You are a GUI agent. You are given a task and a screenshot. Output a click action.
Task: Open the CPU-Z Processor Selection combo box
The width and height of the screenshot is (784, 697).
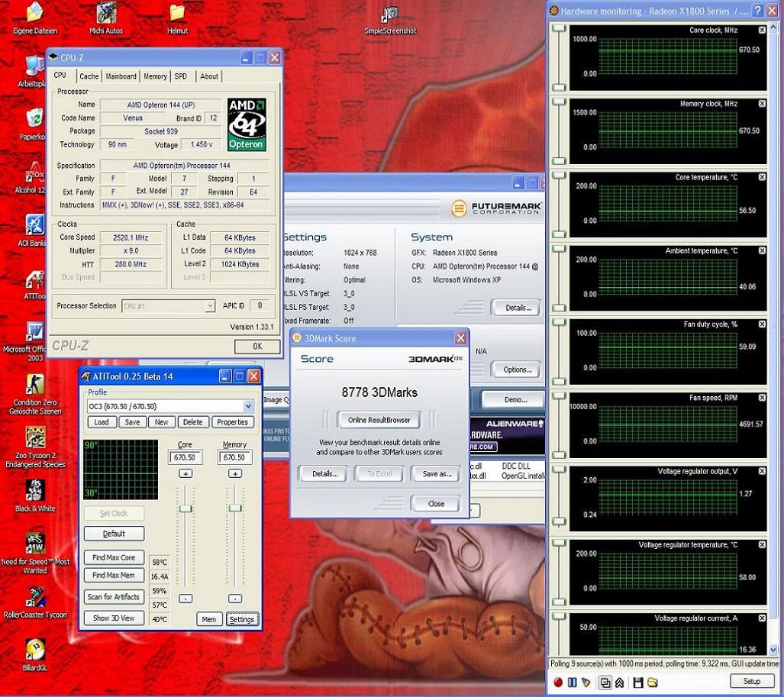(x=169, y=306)
